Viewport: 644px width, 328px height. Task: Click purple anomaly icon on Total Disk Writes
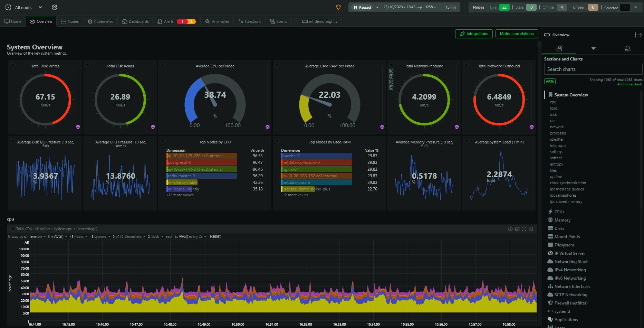click(x=78, y=127)
